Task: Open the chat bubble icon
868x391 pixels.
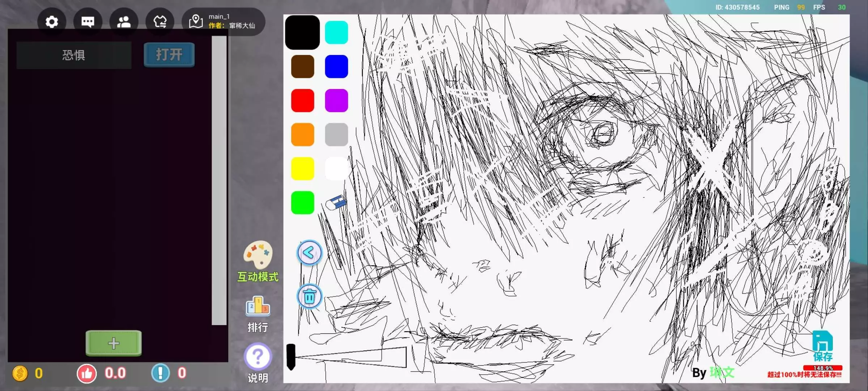Action: (88, 22)
